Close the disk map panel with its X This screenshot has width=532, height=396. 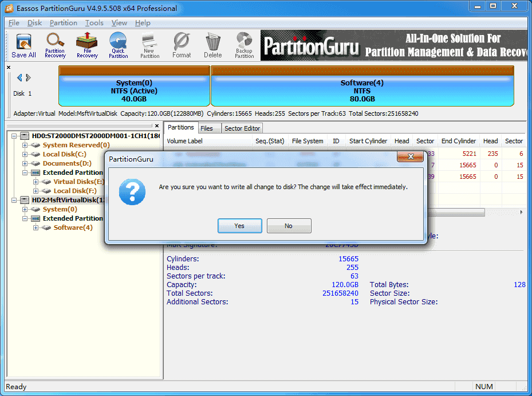coord(9,67)
